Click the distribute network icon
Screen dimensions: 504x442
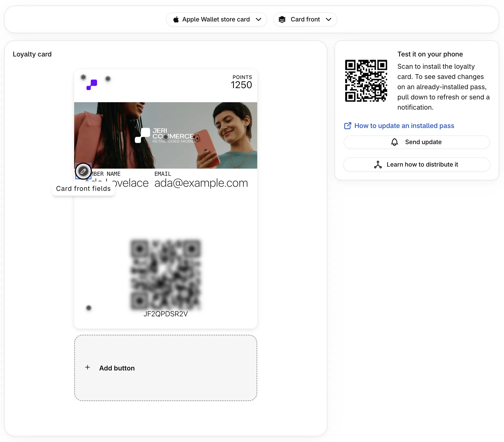point(378,165)
